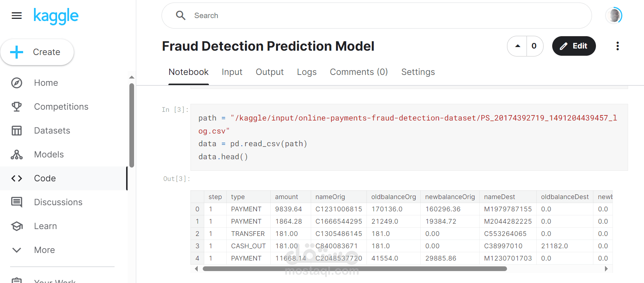Select the Code angle-brackets icon
Screen dimensions: 644x283
[x=17, y=178]
